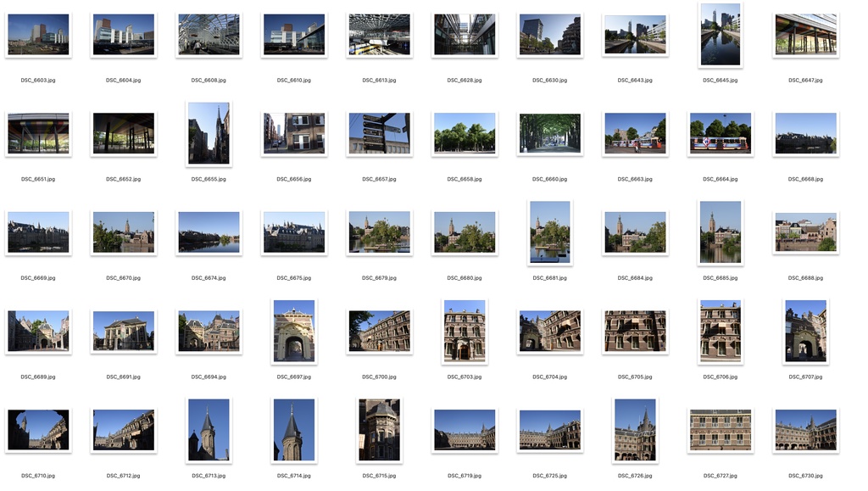Click the file name DSC_6694.jpg
868x491 pixels.
pos(209,377)
